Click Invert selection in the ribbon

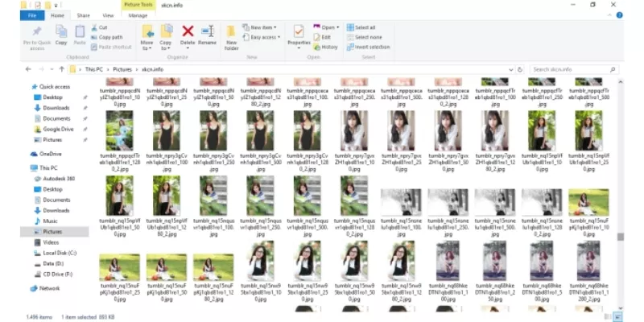tap(369, 47)
